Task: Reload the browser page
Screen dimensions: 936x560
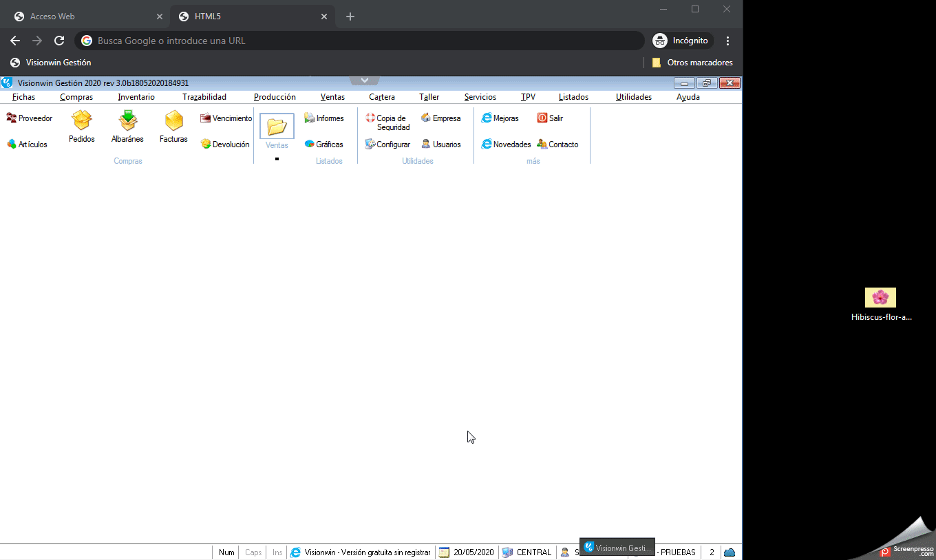Action: click(x=59, y=41)
